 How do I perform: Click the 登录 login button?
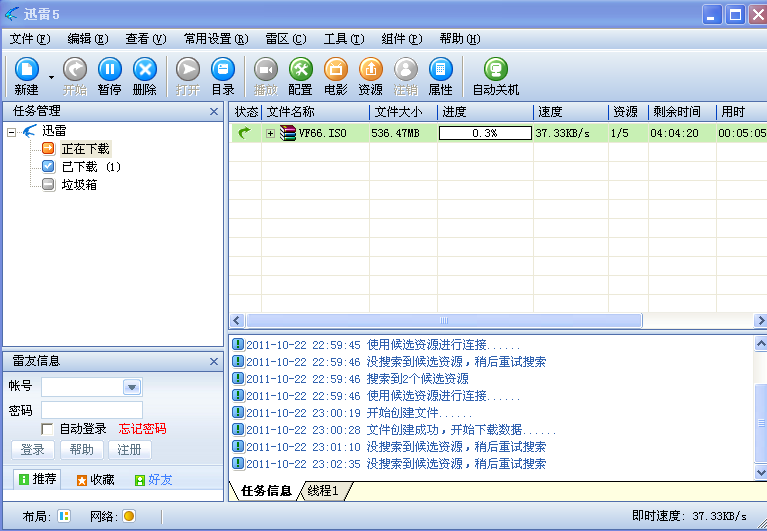click(33, 450)
